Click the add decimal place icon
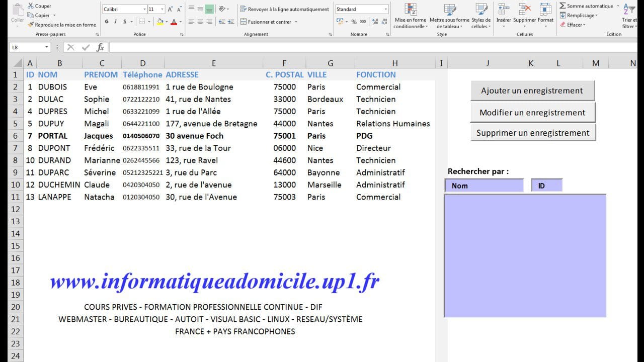The width and height of the screenshot is (644, 362). (x=375, y=22)
